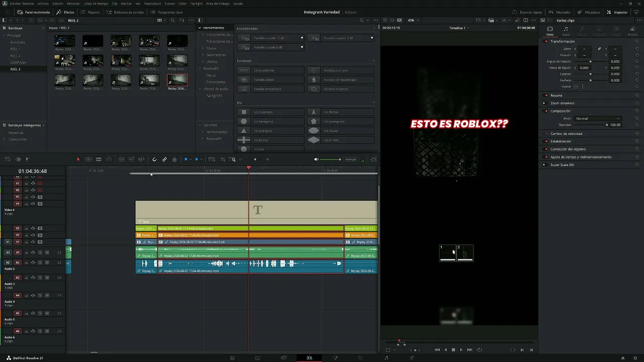Open the Línea de tiempo menu
This screenshot has width=644, height=362.
(x=96, y=4)
